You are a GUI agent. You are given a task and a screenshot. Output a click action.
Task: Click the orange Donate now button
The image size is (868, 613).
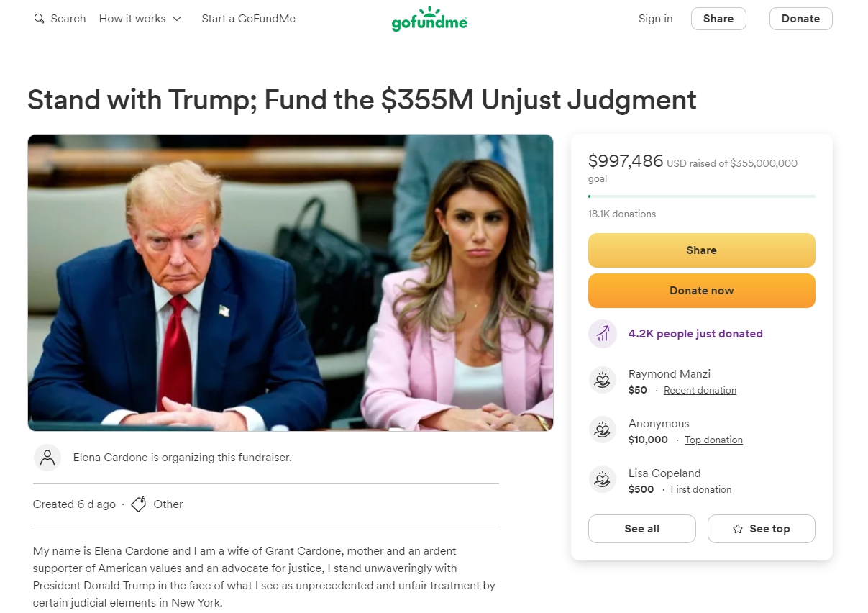[x=701, y=291]
